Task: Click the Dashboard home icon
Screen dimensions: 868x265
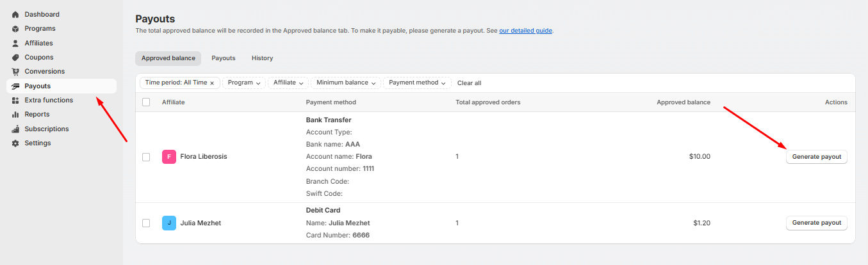Action: pos(15,14)
